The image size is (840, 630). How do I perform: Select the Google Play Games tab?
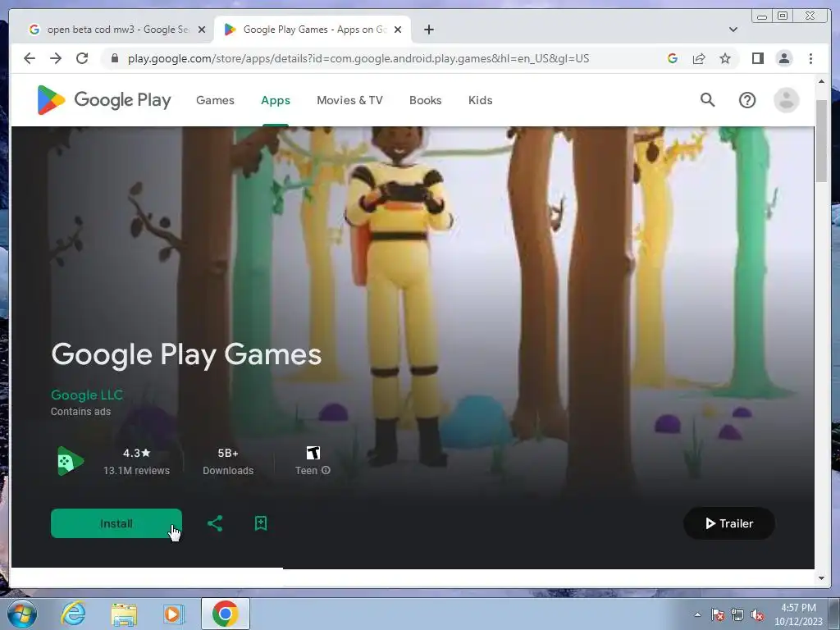click(x=313, y=30)
